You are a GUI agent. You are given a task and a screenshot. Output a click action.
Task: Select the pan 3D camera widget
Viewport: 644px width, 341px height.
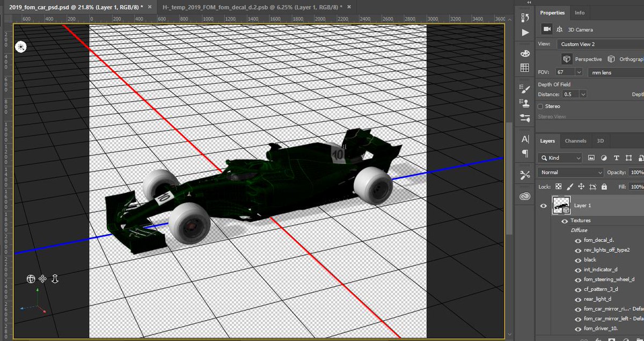click(x=43, y=279)
